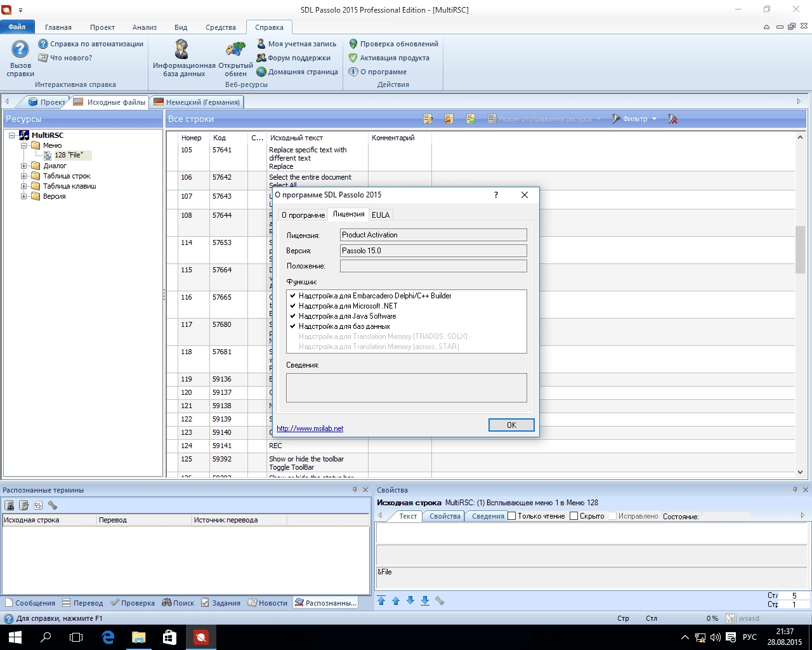
Task: Open Режим отображения ресурса dropdown
Action: [545, 119]
